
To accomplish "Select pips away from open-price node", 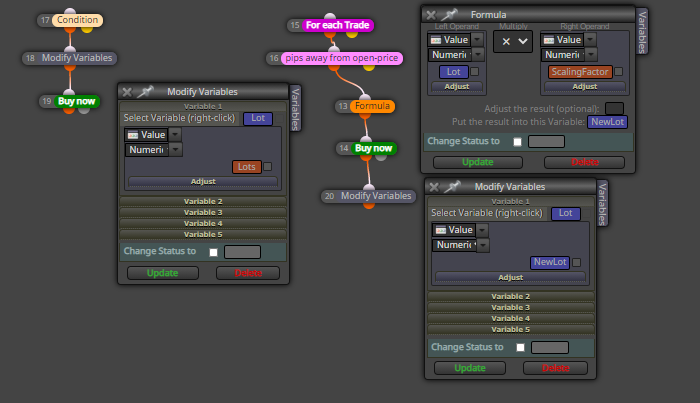I will coord(342,58).
